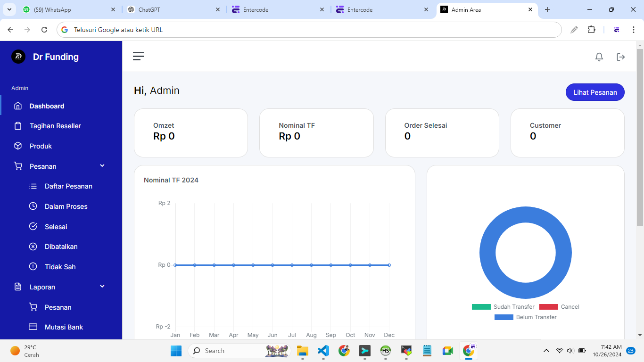The width and height of the screenshot is (644, 362).
Task: Click the Laporan Pesanan cart icon
Action: pyautogui.click(x=33, y=307)
